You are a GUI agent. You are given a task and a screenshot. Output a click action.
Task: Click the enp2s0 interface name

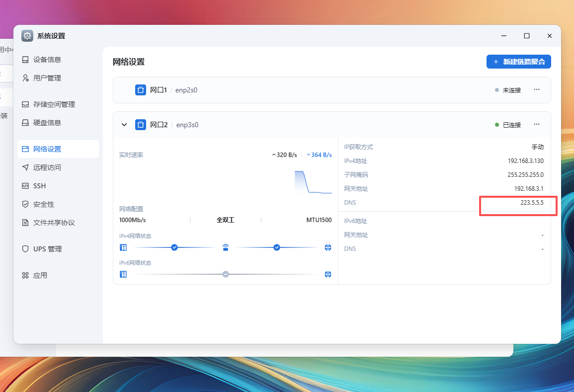coord(186,90)
